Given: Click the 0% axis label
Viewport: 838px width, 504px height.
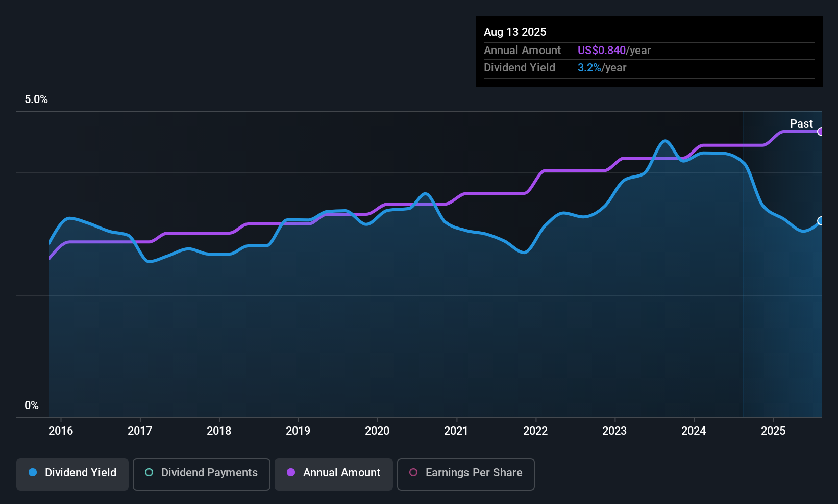Looking at the screenshot, I should point(31,405).
